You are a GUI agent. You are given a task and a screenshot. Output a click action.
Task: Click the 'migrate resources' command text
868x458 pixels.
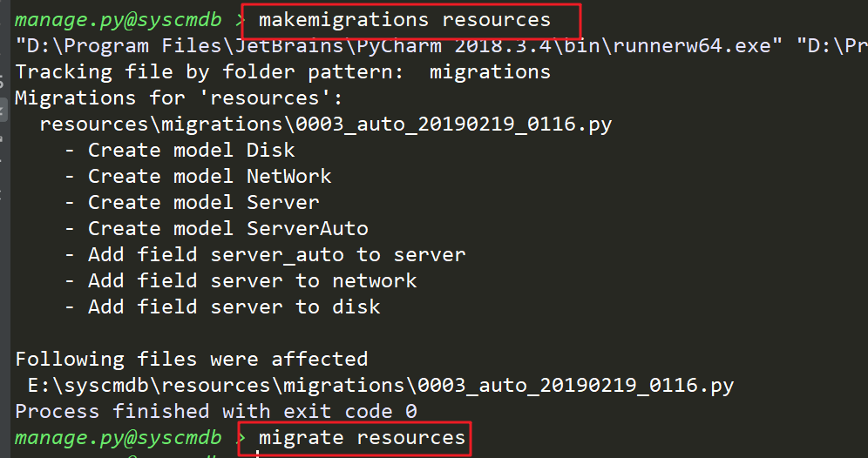362,437
